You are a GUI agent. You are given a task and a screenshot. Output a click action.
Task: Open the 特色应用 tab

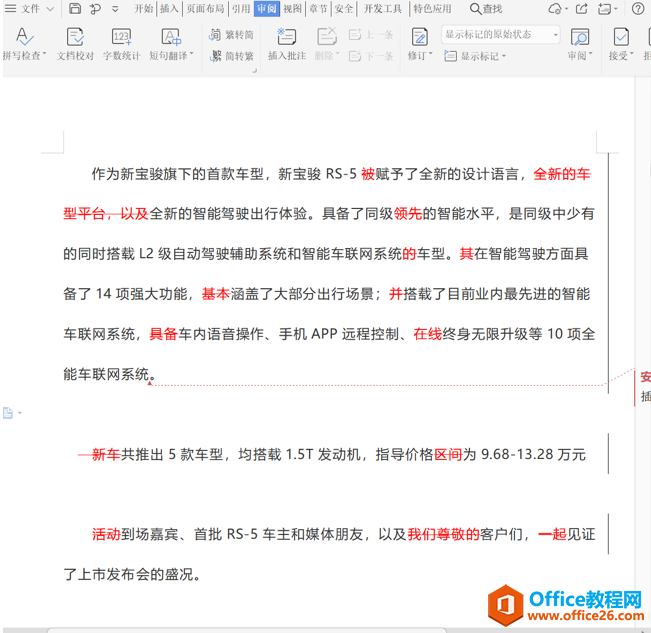(x=432, y=8)
